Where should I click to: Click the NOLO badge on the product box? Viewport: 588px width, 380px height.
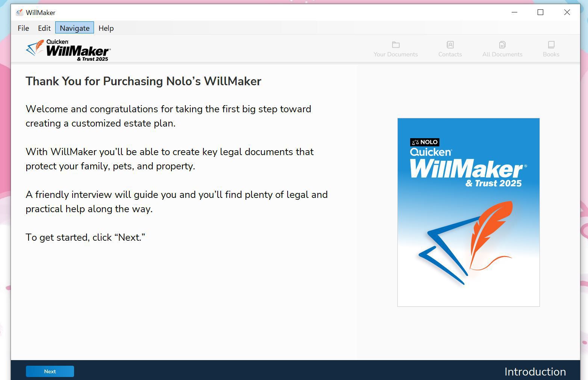(x=424, y=142)
